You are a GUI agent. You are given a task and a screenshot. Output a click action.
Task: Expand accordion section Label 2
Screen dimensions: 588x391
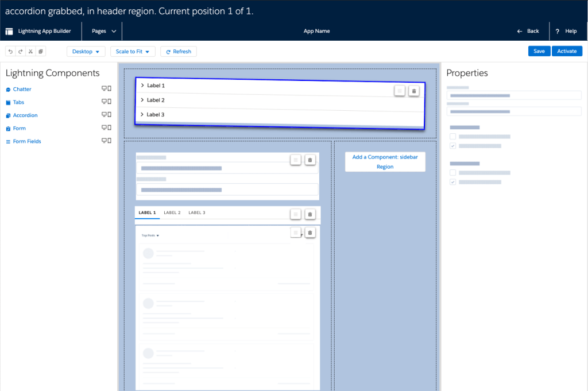click(142, 100)
